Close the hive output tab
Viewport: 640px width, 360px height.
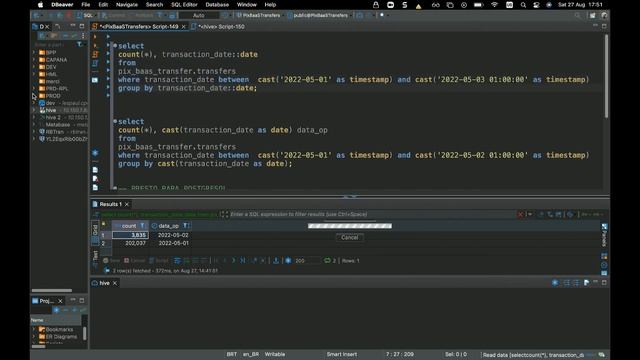pyautogui.click(x=115, y=283)
